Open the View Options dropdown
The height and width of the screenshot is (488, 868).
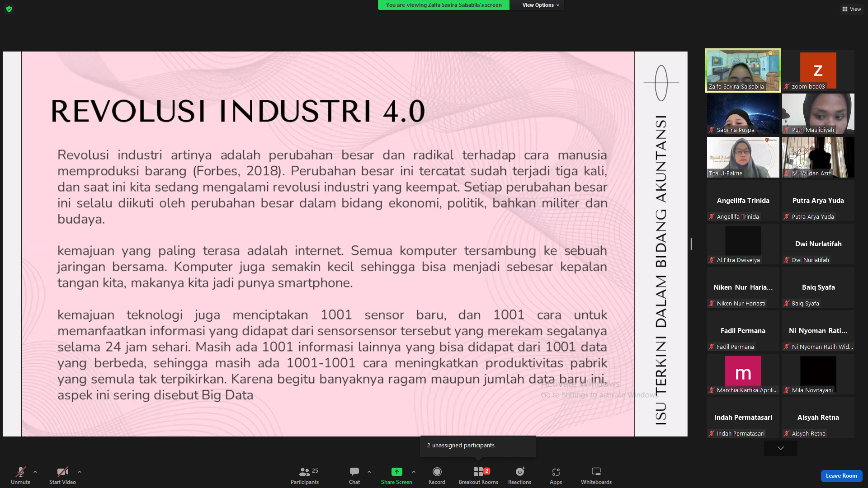[x=541, y=5]
